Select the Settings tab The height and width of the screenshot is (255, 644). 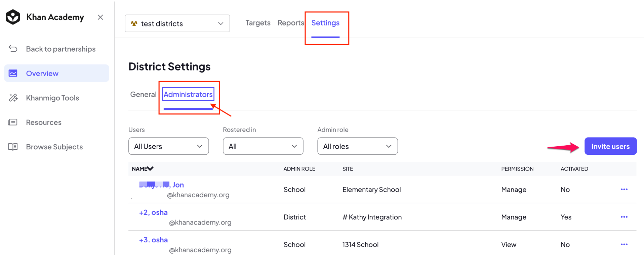coord(325,23)
